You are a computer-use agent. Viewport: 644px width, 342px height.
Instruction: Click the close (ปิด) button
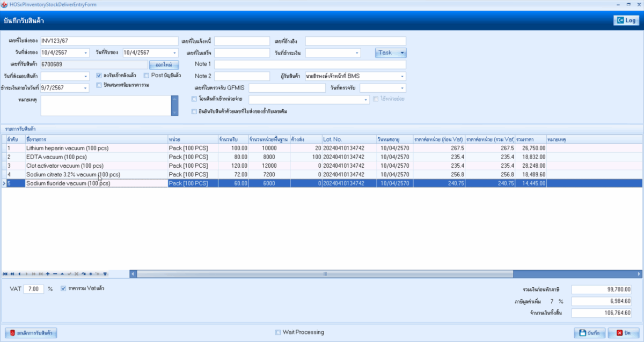[x=624, y=333]
